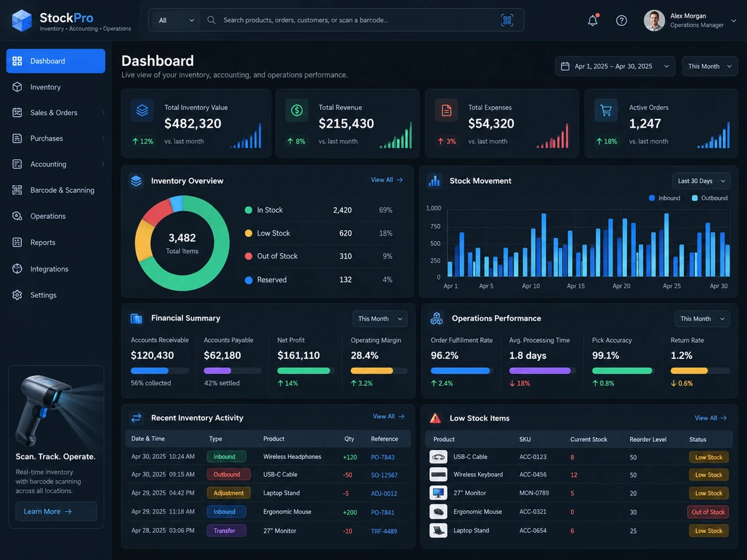Open reference link PO-7843
This screenshot has height=560, width=747.
click(382, 457)
